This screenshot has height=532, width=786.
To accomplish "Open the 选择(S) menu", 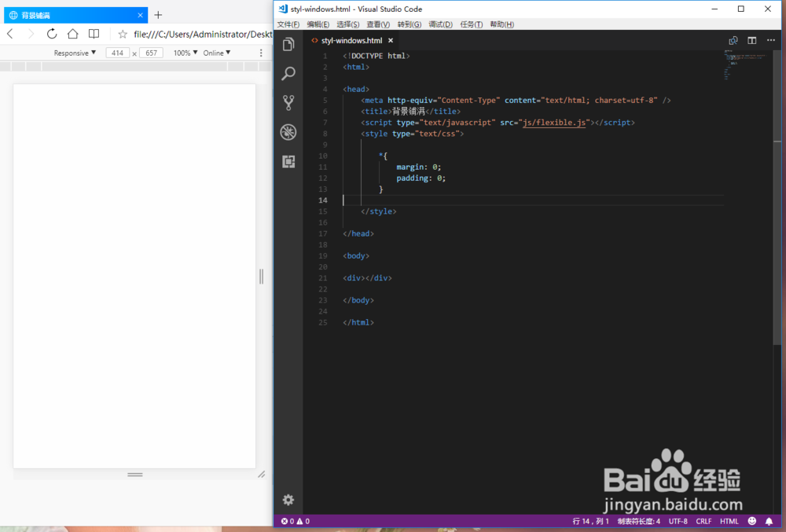I will (x=348, y=24).
